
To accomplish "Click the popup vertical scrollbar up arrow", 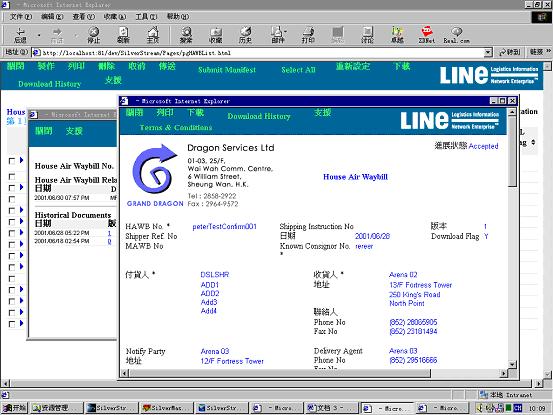I will click(512, 112).
